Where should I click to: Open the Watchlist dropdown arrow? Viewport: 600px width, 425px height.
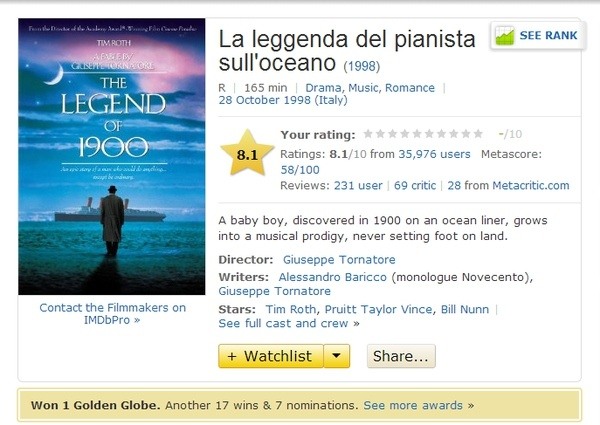pos(336,356)
